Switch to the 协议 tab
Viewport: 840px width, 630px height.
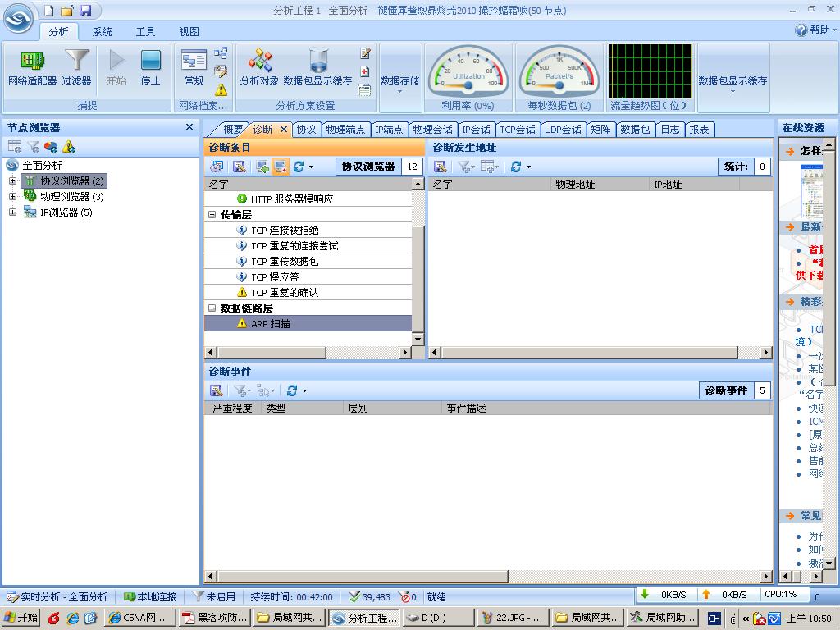point(306,130)
